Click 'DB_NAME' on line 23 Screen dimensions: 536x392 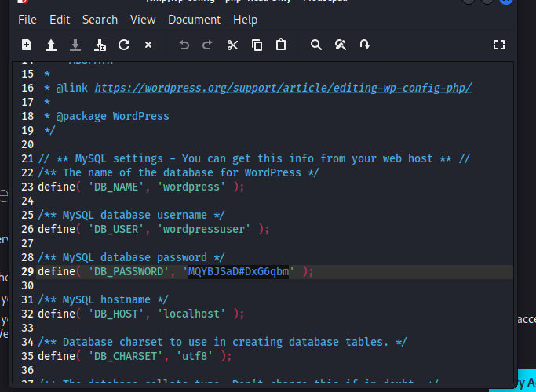click(x=116, y=187)
